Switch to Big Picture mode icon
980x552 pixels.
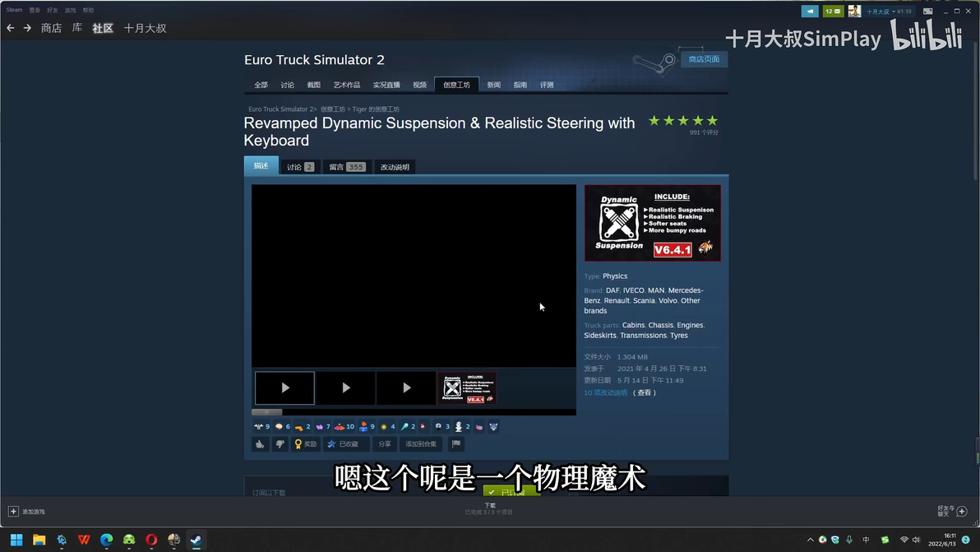click(x=927, y=12)
